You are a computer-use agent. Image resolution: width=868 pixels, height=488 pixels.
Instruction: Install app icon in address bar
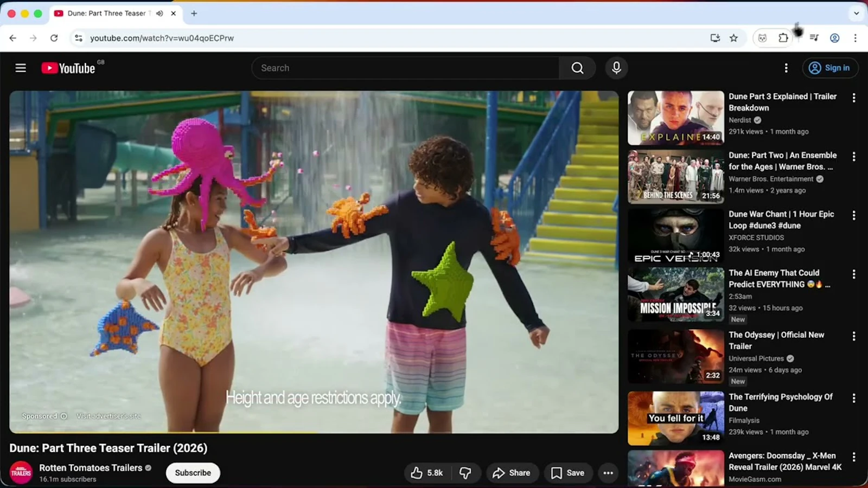[x=716, y=38]
